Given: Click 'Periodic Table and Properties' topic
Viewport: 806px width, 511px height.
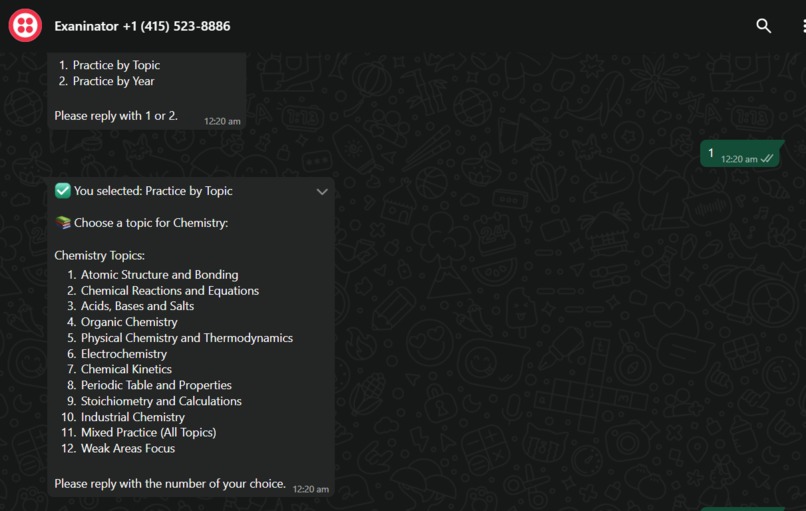Looking at the screenshot, I should click(156, 385).
